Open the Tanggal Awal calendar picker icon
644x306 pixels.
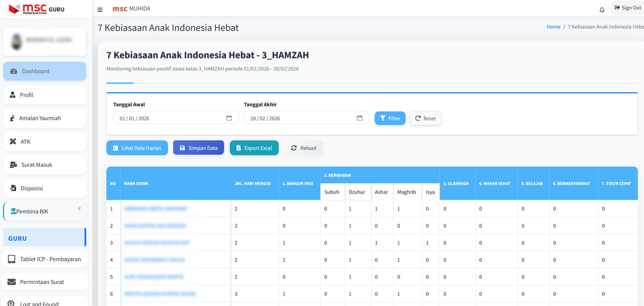tap(229, 118)
